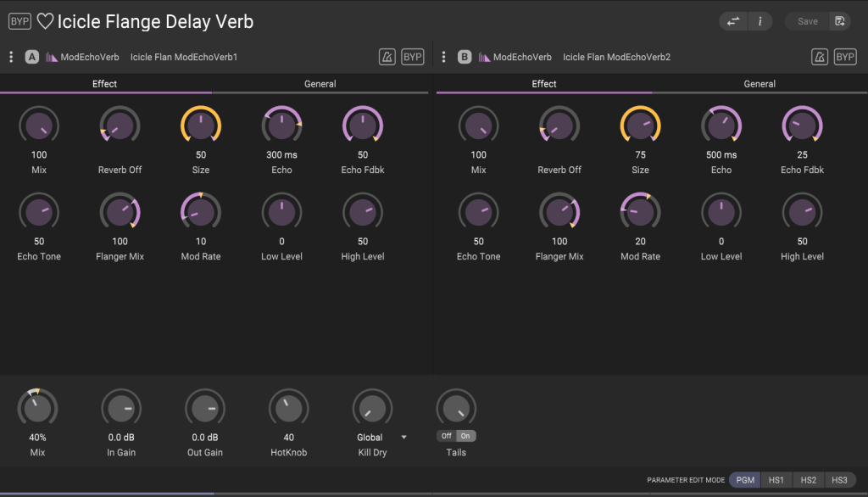Click slot A ModEchoVerb algorithm icon
The width and height of the screenshot is (868, 497).
(52, 57)
